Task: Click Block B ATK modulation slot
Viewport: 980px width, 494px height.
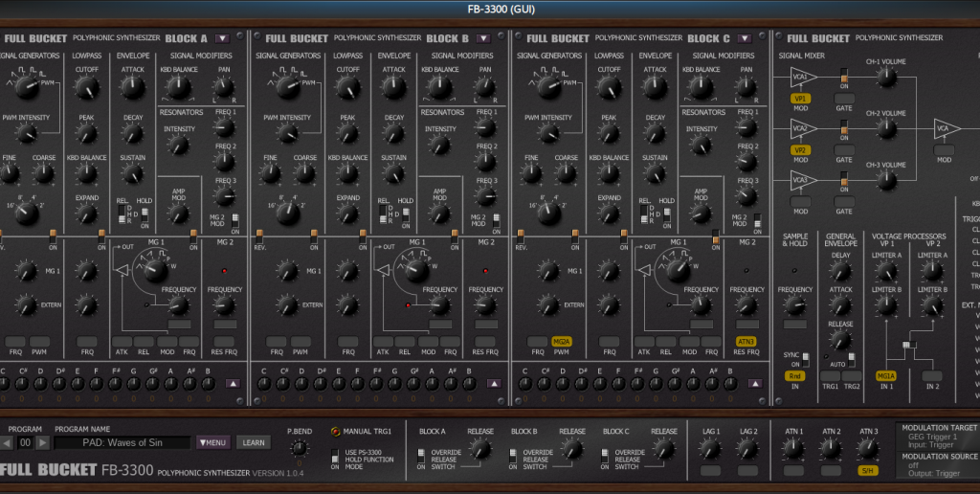Action: [x=383, y=342]
